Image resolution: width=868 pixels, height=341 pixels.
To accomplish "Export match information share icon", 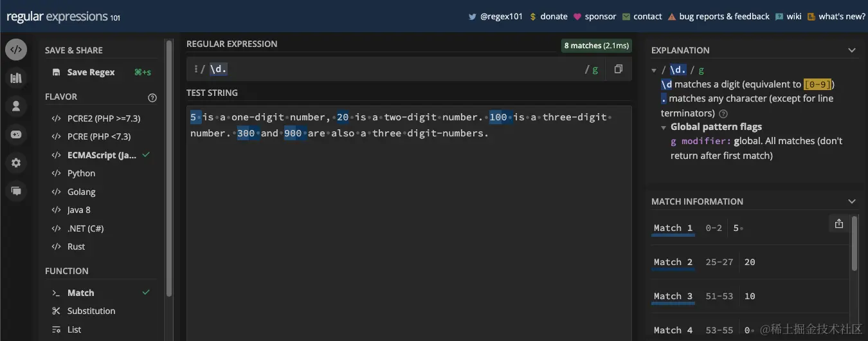I will [x=838, y=223].
